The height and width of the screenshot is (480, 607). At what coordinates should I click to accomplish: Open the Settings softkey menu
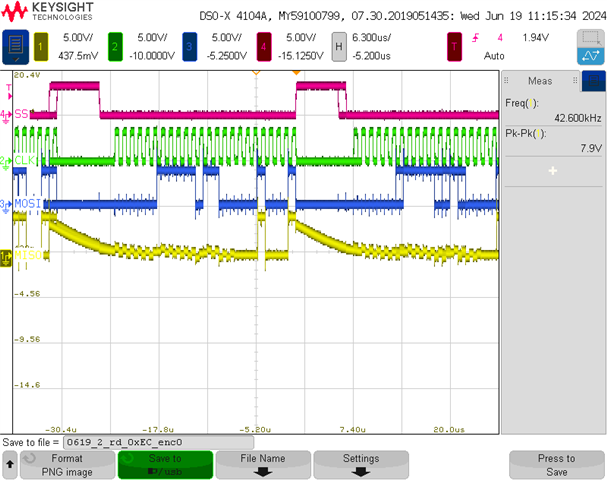click(x=361, y=465)
